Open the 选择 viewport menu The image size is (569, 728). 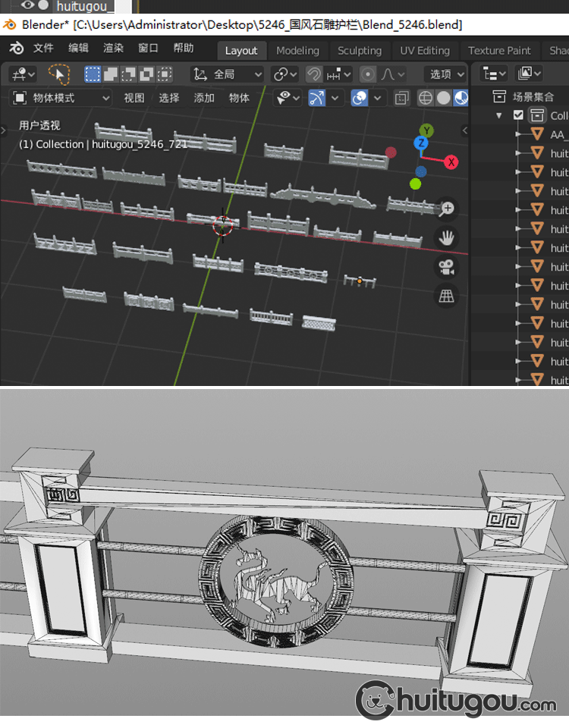[169, 98]
